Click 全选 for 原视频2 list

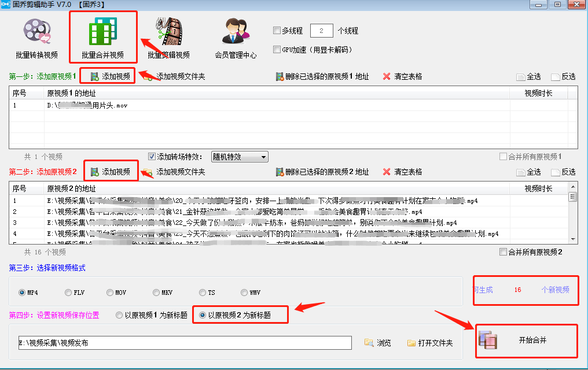tap(529, 172)
